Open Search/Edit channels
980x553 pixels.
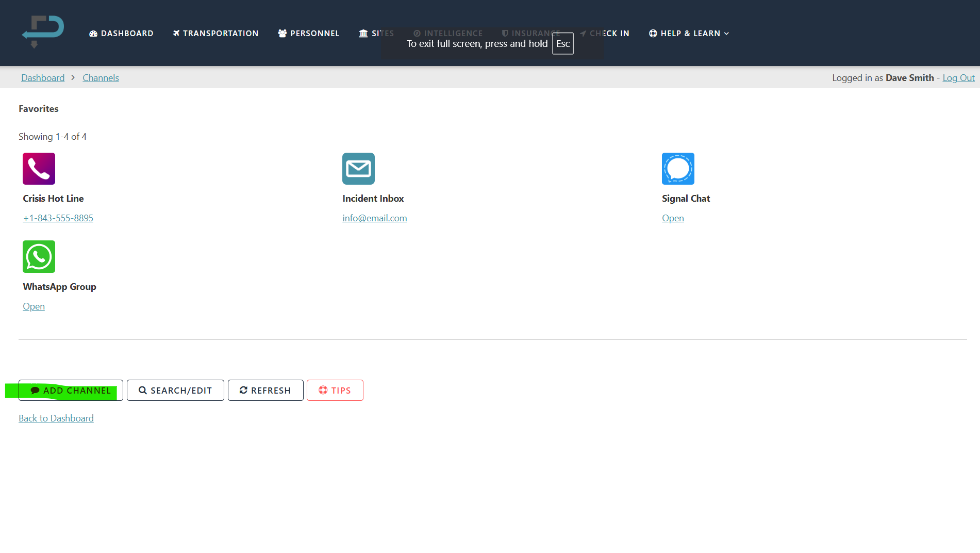tap(175, 391)
